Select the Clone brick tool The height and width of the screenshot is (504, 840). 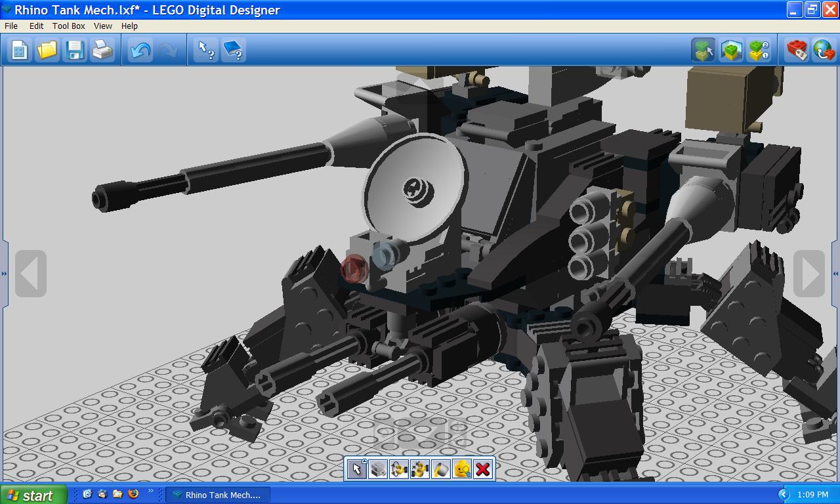coord(378,469)
